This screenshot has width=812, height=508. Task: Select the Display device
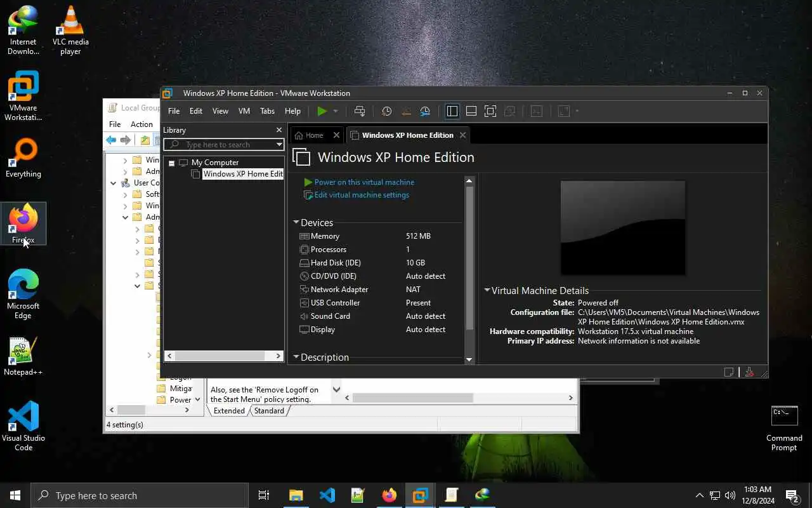(x=379, y=330)
